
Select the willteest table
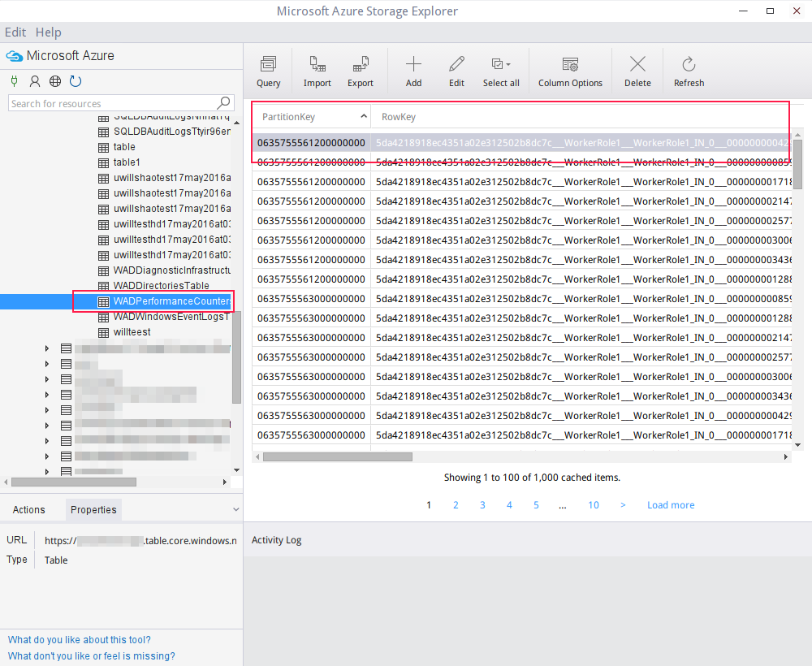coord(132,332)
